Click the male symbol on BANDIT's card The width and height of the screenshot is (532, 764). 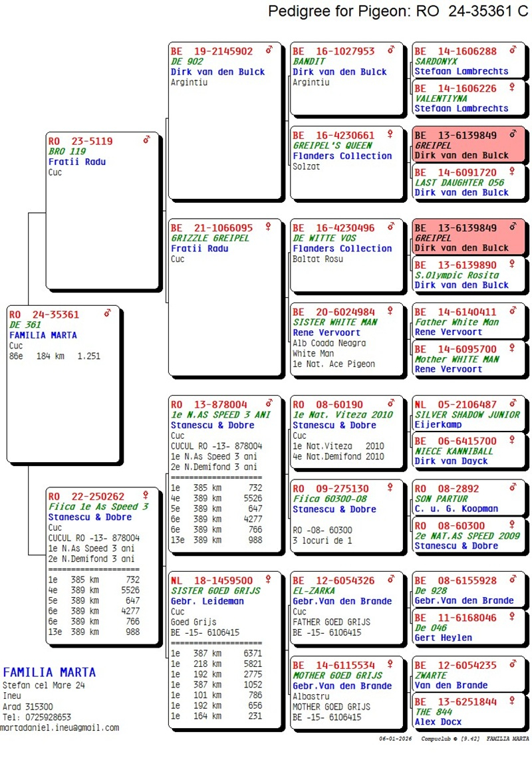[391, 50]
